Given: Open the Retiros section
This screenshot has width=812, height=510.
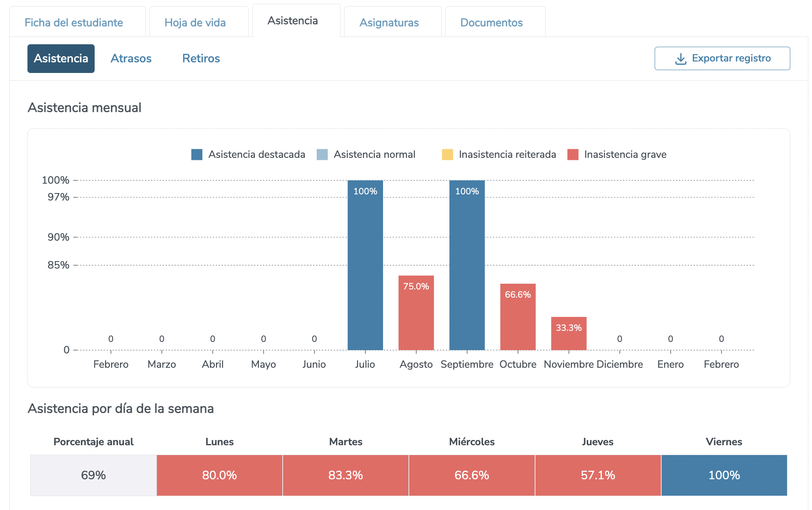Looking at the screenshot, I should point(201,59).
